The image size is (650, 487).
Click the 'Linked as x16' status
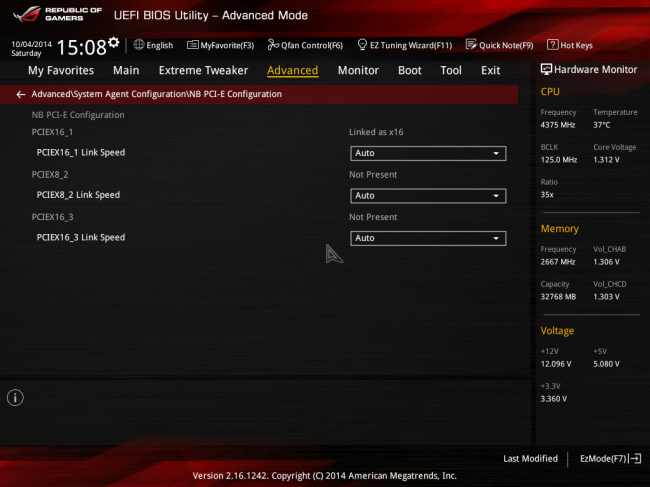point(376,132)
